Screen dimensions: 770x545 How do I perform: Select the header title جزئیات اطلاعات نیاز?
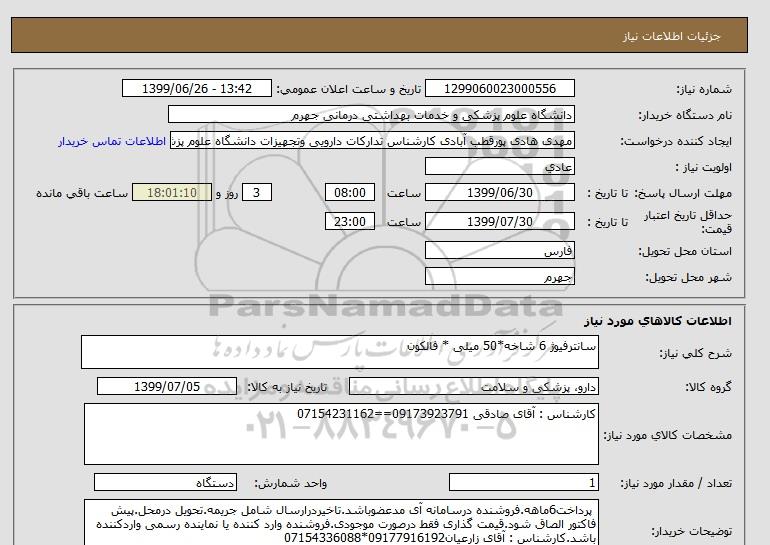coord(671,36)
